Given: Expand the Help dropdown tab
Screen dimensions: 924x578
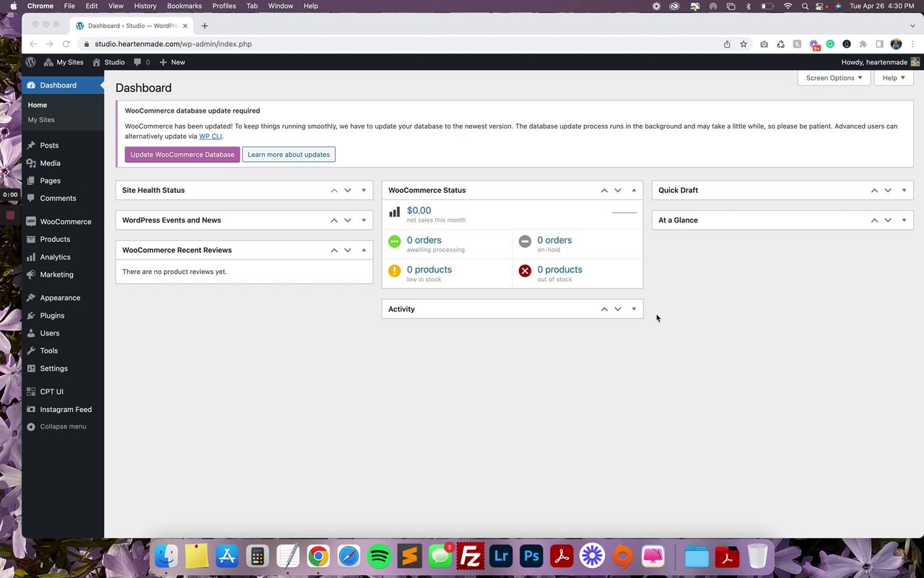Looking at the screenshot, I should click(894, 78).
